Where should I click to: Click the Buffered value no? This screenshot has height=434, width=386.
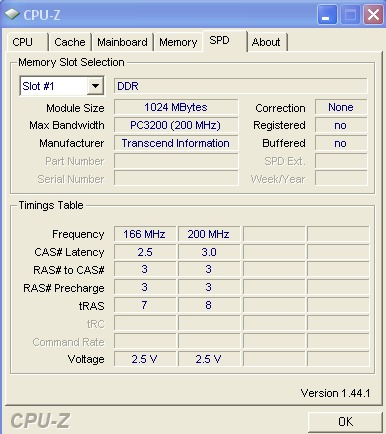click(x=341, y=143)
